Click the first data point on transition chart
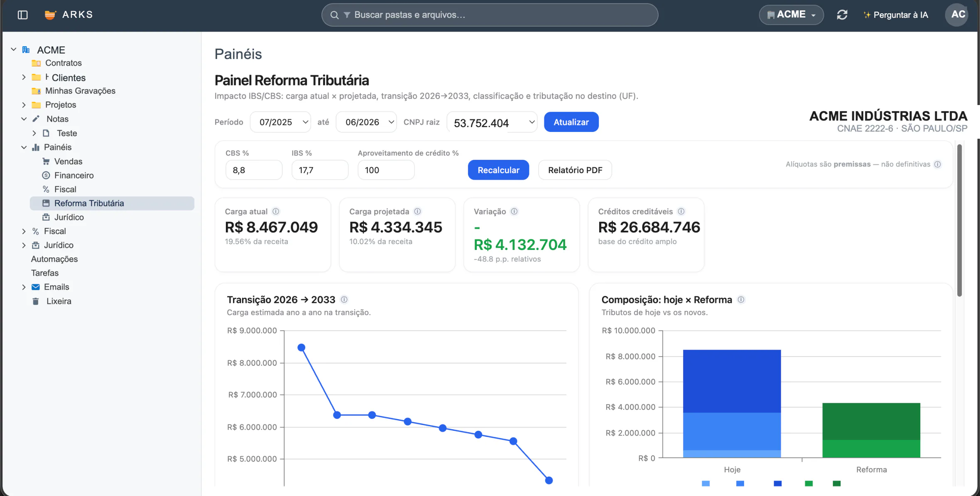 point(301,347)
